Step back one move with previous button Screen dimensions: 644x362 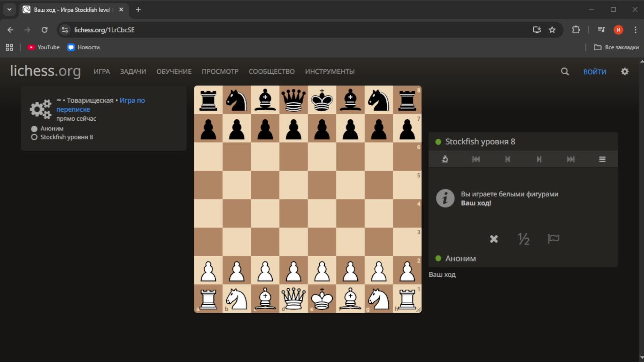pos(507,159)
